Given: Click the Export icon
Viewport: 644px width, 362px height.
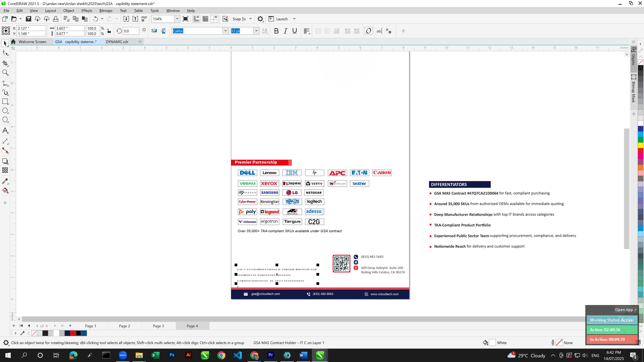Looking at the screenshot, I should coord(135,19).
